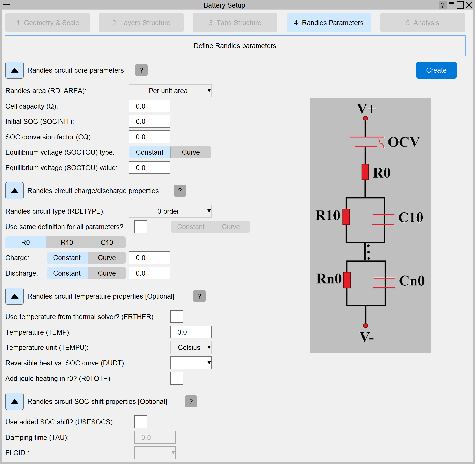Open the Reversible heat DUDT curve dropdown
The image size is (476, 464).
191,363
